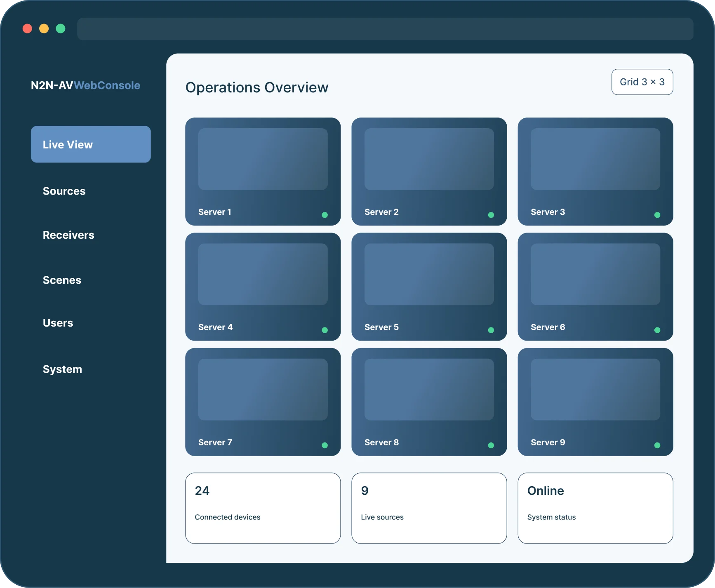Open the Server 1 preview tile

pos(263,172)
